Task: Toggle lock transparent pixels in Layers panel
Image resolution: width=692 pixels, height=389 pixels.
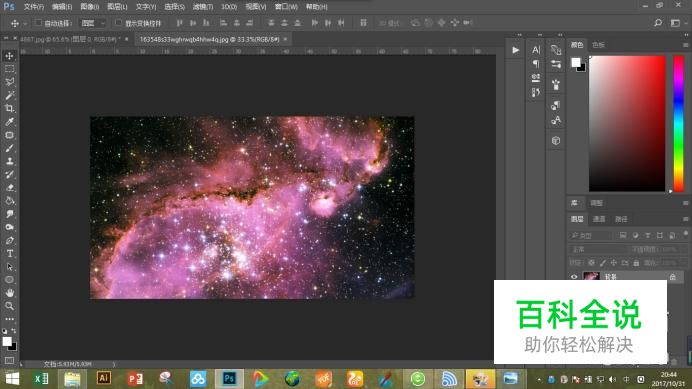Action: [x=591, y=263]
